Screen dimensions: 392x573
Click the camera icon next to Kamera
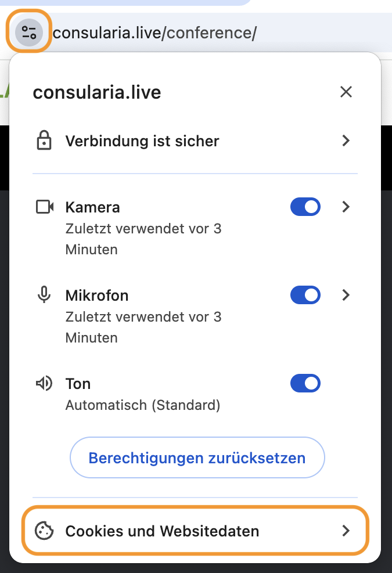pos(45,207)
